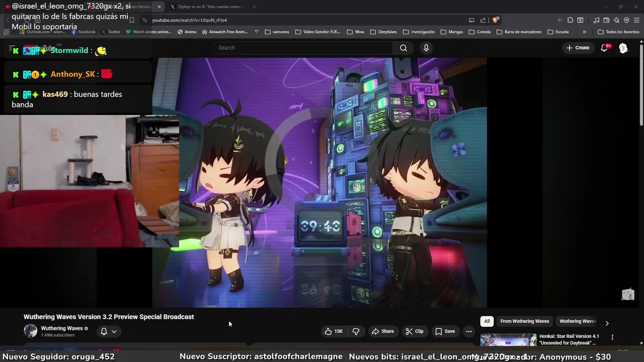The height and width of the screenshot is (362, 644).
Task: Open the Honkai Star Rail video thumbnail
Action: coord(508,340)
